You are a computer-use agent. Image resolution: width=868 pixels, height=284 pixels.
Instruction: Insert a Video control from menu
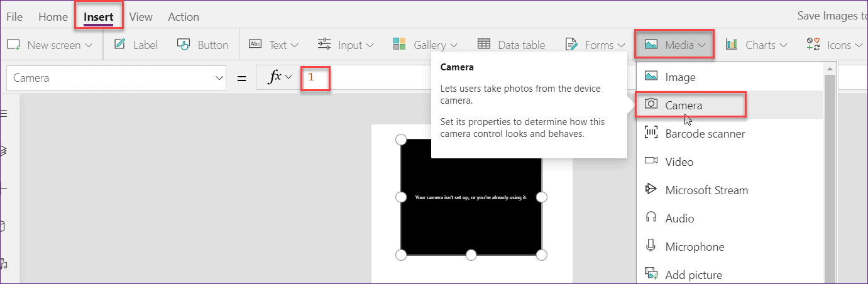click(679, 161)
